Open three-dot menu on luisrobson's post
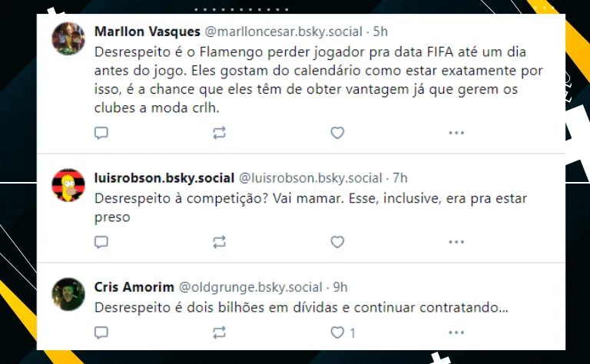590x364 pixels. click(x=456, y=242)
